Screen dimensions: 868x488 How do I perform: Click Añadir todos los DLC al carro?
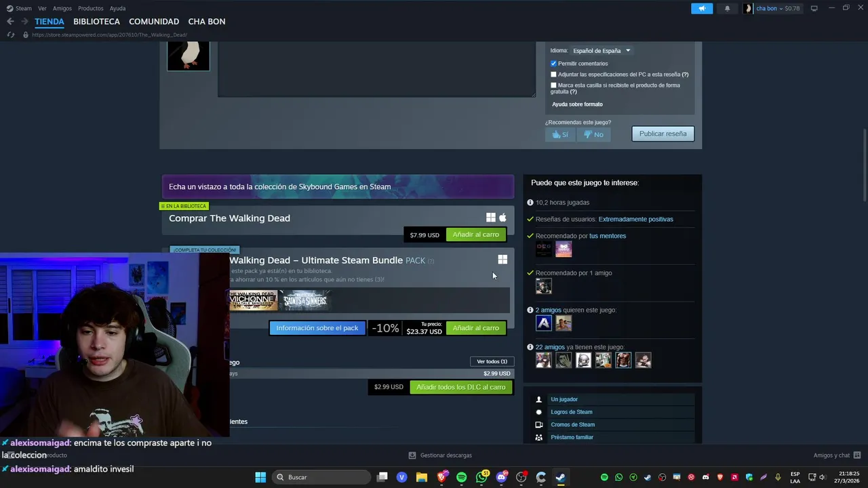pyautogui.click(x=461, y=387)
